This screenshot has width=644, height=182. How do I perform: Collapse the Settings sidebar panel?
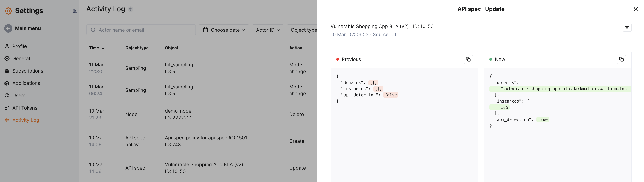[x=75, y=11]
